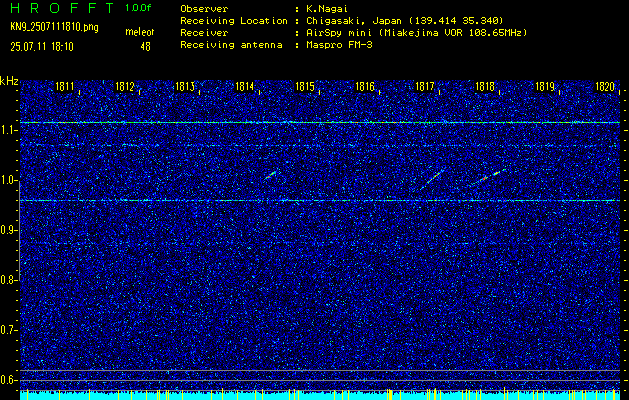Click the 0.6 frequency axis label
Screen dimensions: 629x400
click(8, 380)
